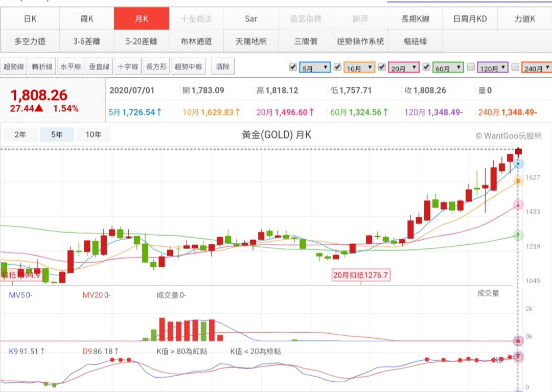Pick the 長方形 rectangle drawing tool
The image size is (552, 392).
[x=156, y=67]
